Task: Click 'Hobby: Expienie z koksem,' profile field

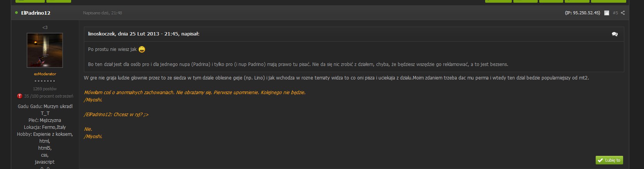Action: point(45,134)
